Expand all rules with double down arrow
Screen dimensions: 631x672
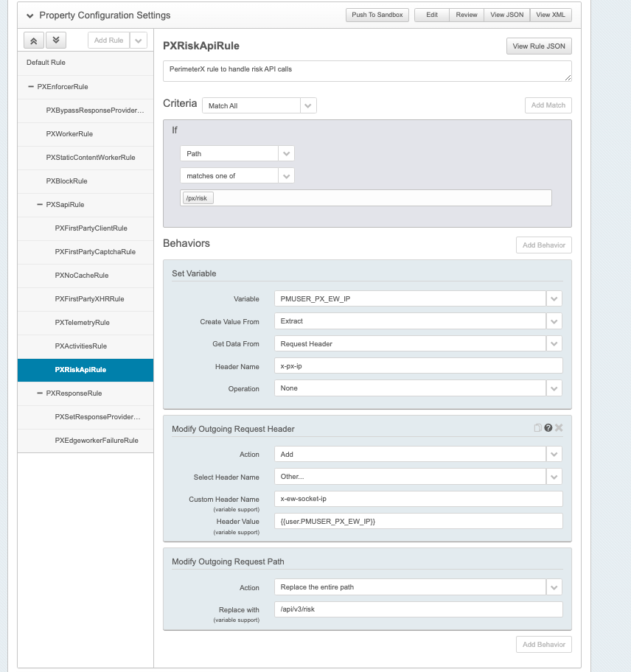pyautogui.click(x=56, y=41)
